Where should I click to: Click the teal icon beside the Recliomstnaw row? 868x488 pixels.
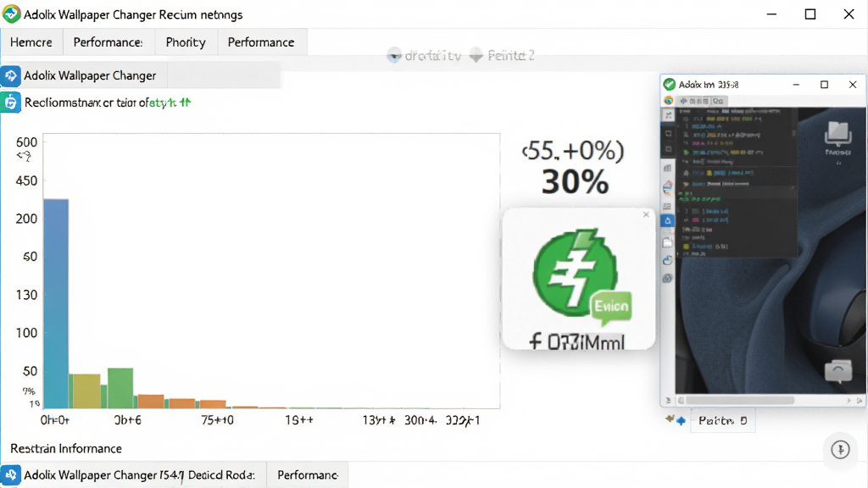pyautogui.click(x=10, y=103)
